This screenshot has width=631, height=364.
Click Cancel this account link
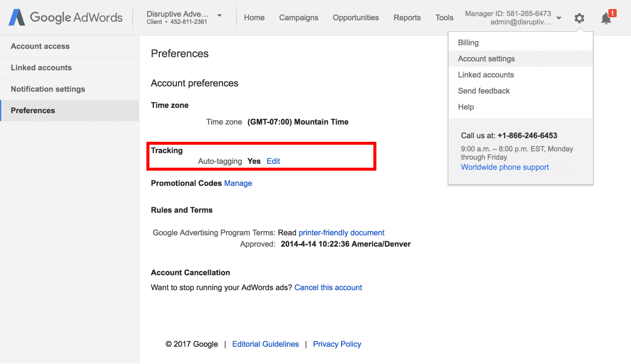click(x=328, y=287)
